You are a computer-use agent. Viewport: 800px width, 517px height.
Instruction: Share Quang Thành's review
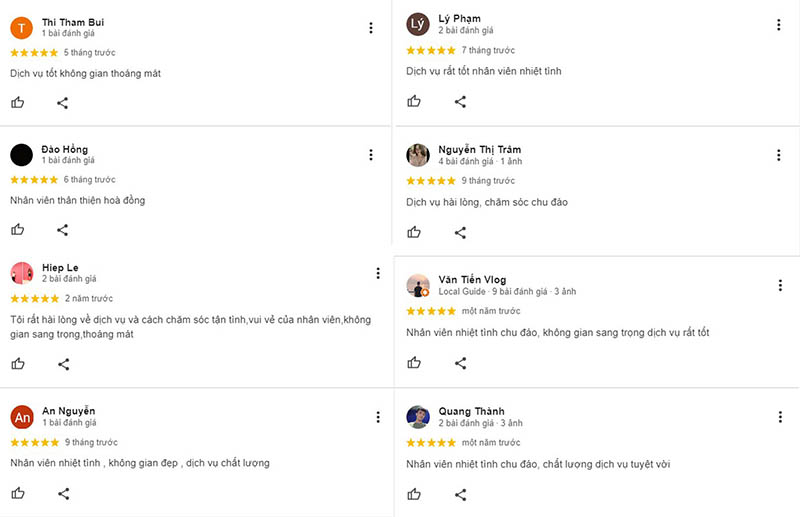click(460, 494)
